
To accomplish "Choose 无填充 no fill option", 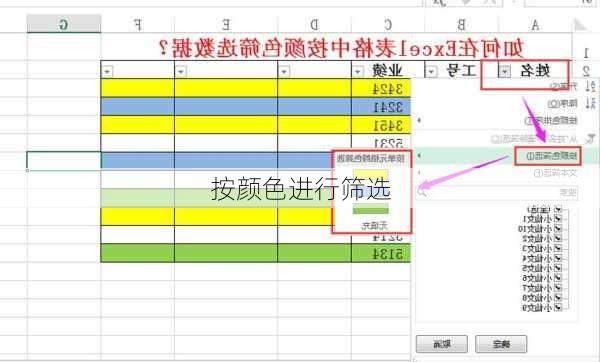I will coord(375,226).
